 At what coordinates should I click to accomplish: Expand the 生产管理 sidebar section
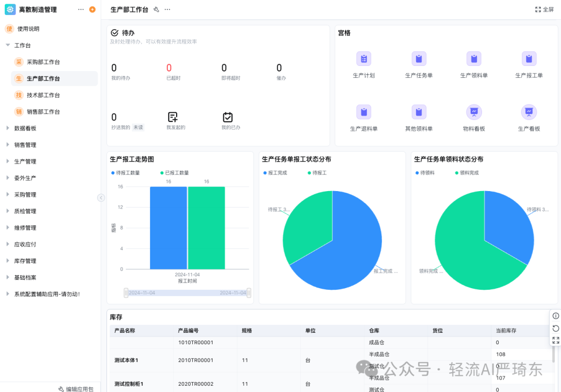[x=24, y=161]
